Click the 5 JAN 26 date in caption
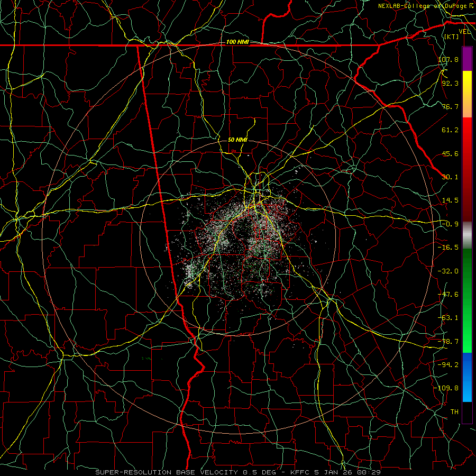The height and width of the screenshot is (476, 476). 333,472
